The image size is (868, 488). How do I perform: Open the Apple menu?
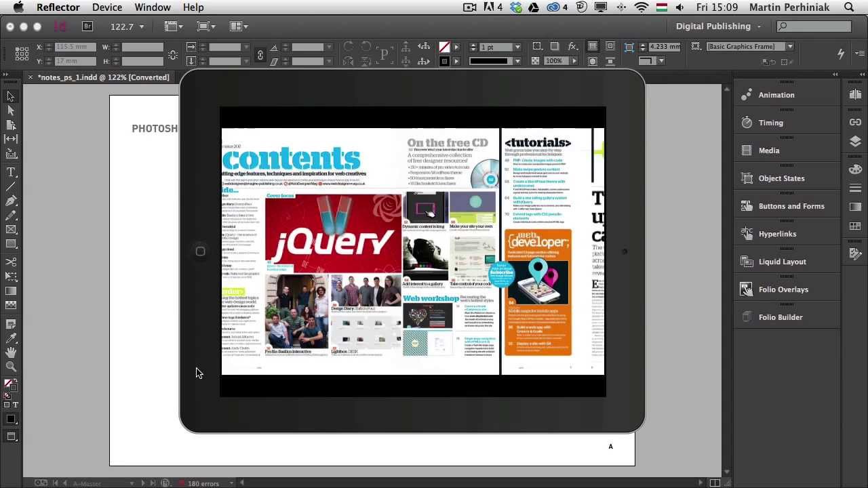click(x=19, y=7)
